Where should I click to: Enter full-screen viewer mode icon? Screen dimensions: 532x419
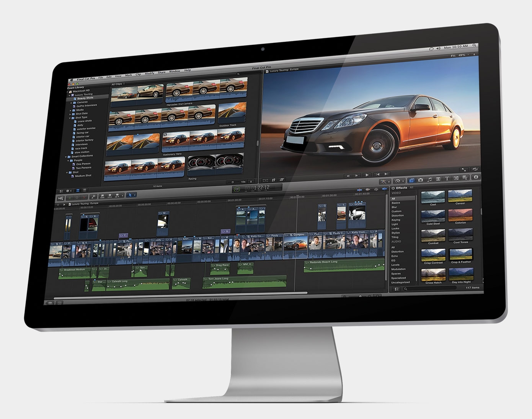[x=464, y=170]
